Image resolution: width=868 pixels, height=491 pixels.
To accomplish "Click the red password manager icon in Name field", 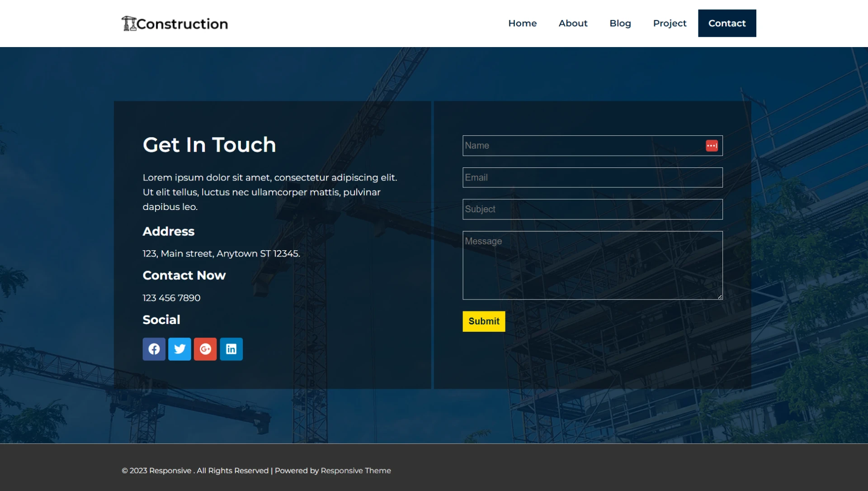I will click(712, 146).
